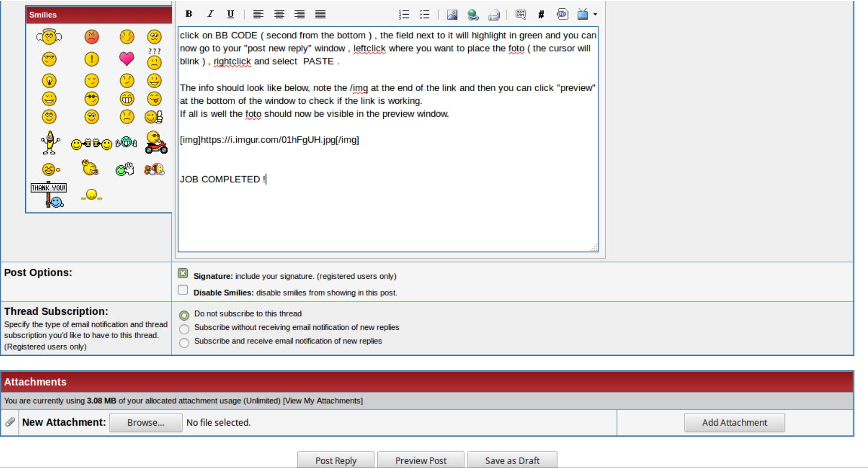Click the PHP code icon
This screenshot has height=468, width=868.
(562, 14)
